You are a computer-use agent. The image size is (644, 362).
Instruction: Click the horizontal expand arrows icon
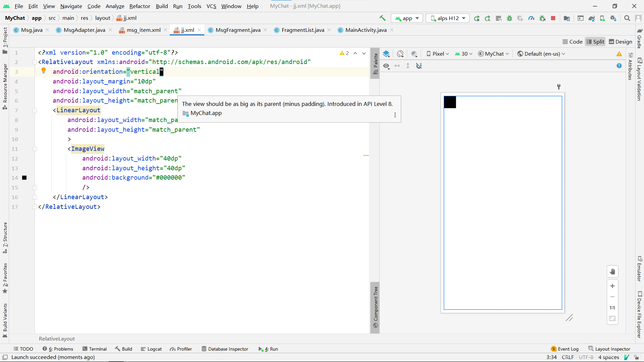tap(397, 66)
